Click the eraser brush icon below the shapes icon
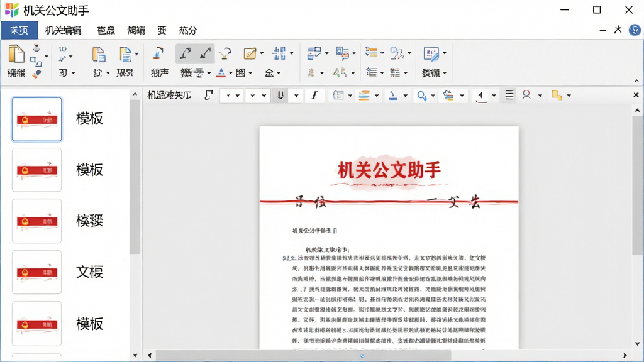Viewport: 644px width, 362px height. (x=36, y=74)
